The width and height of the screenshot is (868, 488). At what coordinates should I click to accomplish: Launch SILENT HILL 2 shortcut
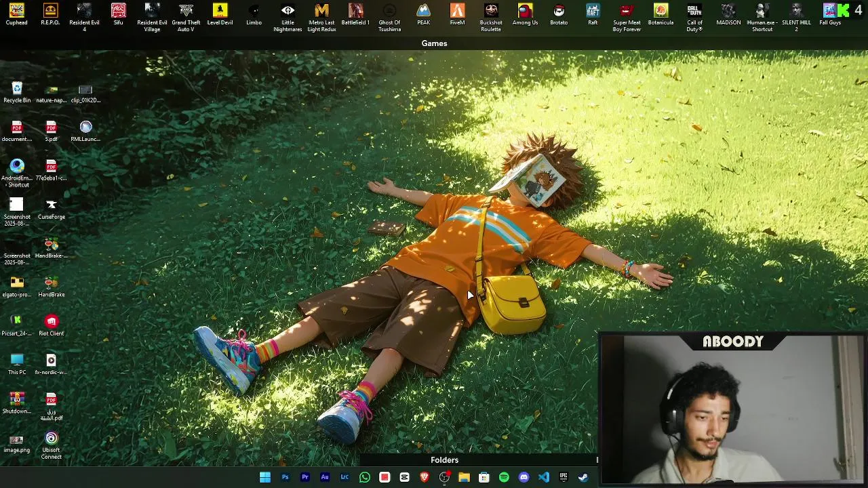(x=796, y=18)
